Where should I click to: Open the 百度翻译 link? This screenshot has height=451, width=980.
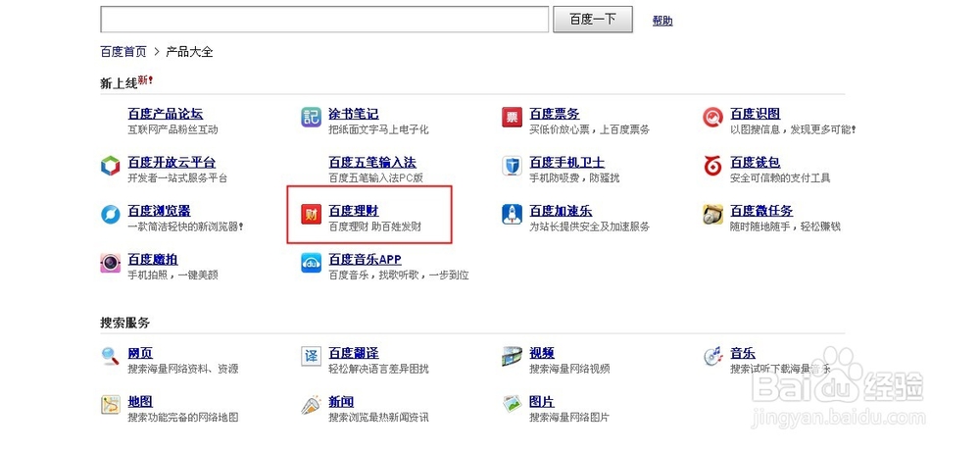[x=354, y=353]
